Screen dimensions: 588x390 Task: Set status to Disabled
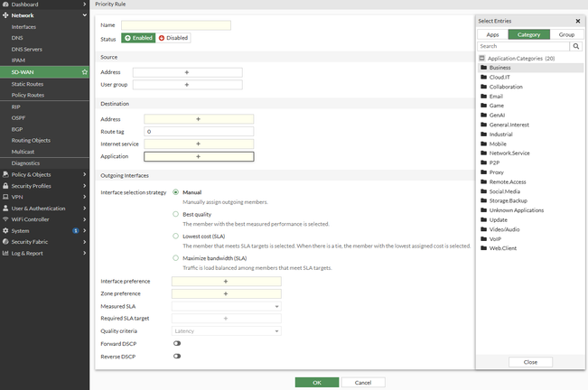(173, 38)
